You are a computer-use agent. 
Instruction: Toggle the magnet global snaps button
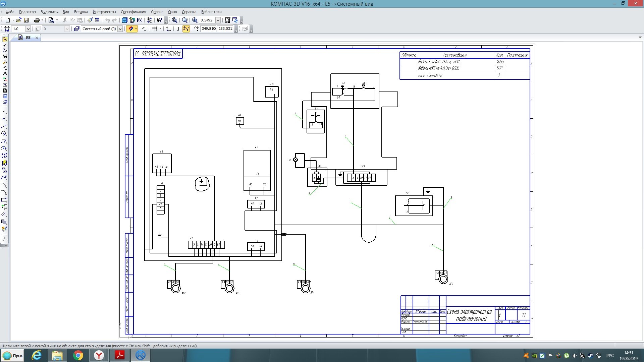130,29
